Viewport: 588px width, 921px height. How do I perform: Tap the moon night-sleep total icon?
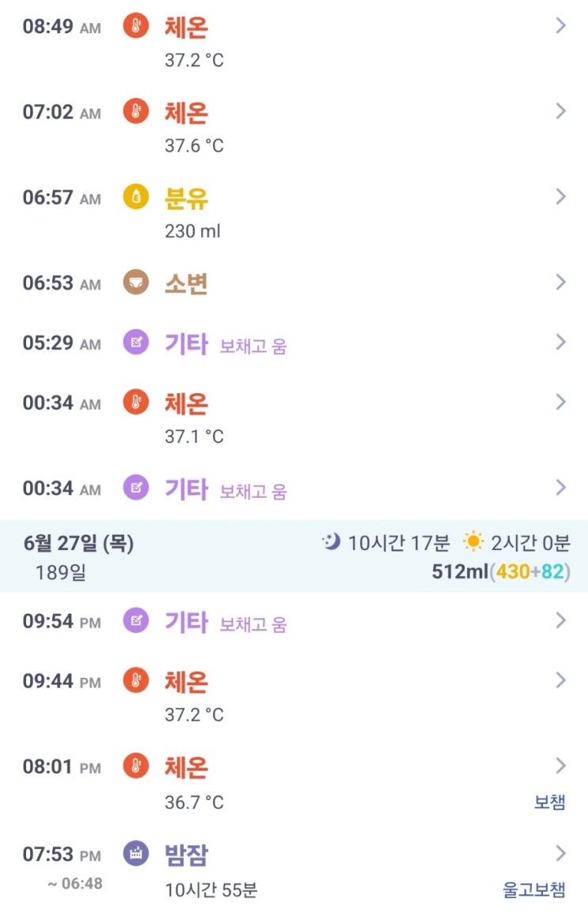331,542
